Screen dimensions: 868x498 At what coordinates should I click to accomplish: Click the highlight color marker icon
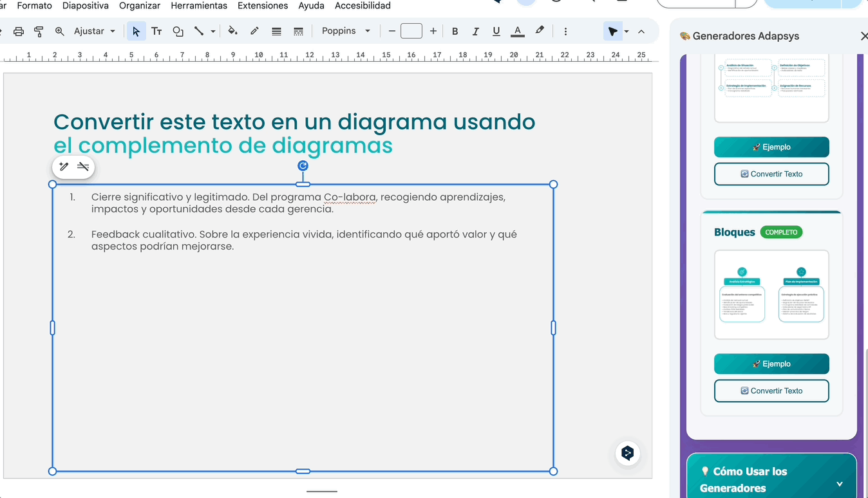point(540,30)
